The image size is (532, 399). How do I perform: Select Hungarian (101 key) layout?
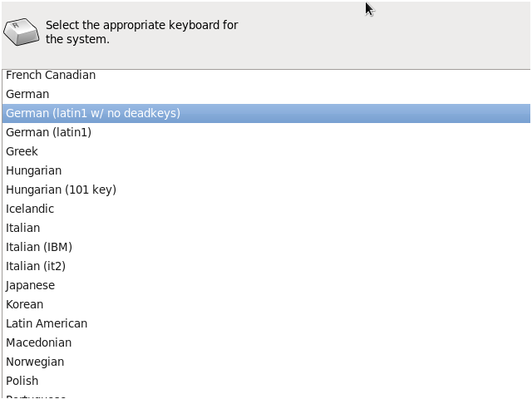(61, 190)
